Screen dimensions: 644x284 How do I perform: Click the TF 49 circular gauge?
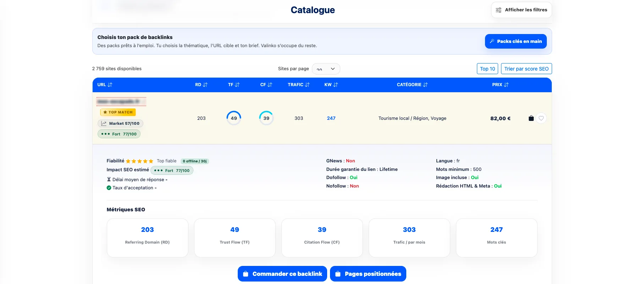tap(234, 118)
